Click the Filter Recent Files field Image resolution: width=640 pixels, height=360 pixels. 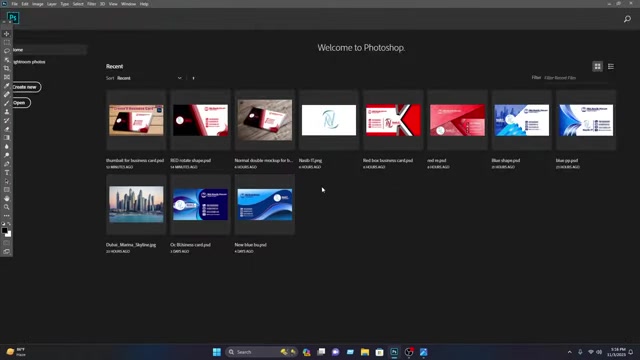click(576, 78)
